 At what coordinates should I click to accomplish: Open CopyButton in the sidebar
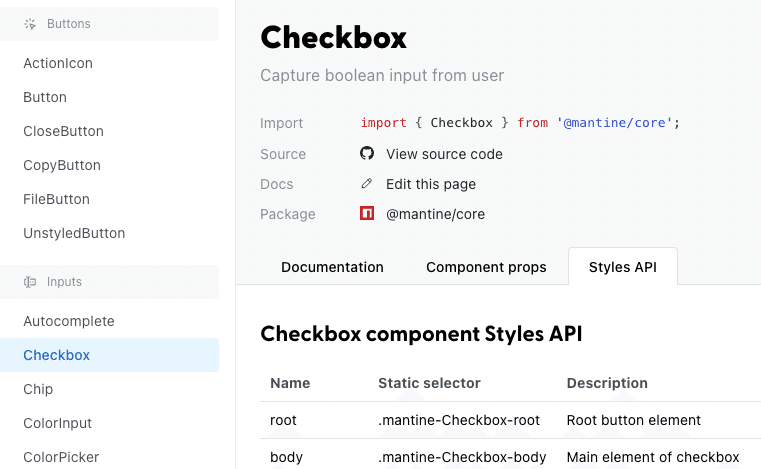click(62, 165)
